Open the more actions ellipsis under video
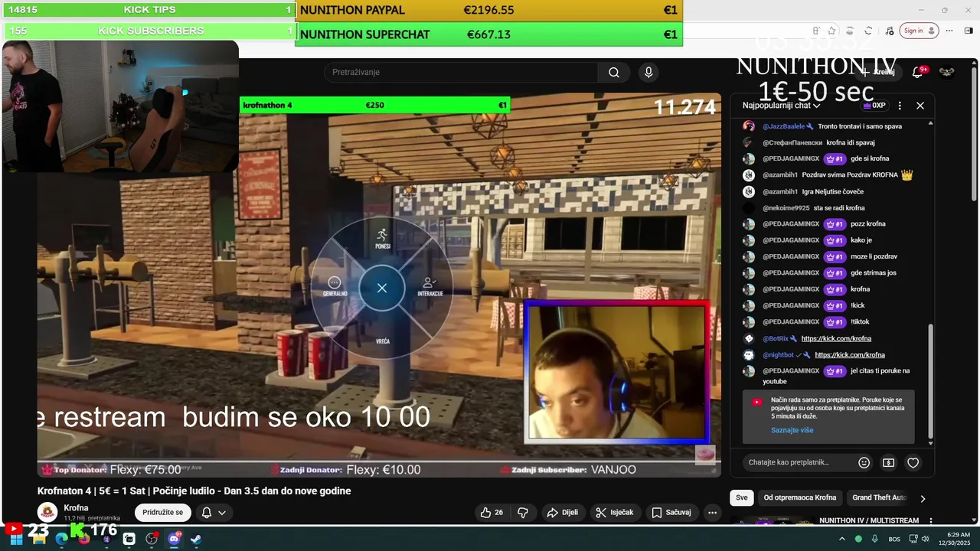 [x=712, y=512]
